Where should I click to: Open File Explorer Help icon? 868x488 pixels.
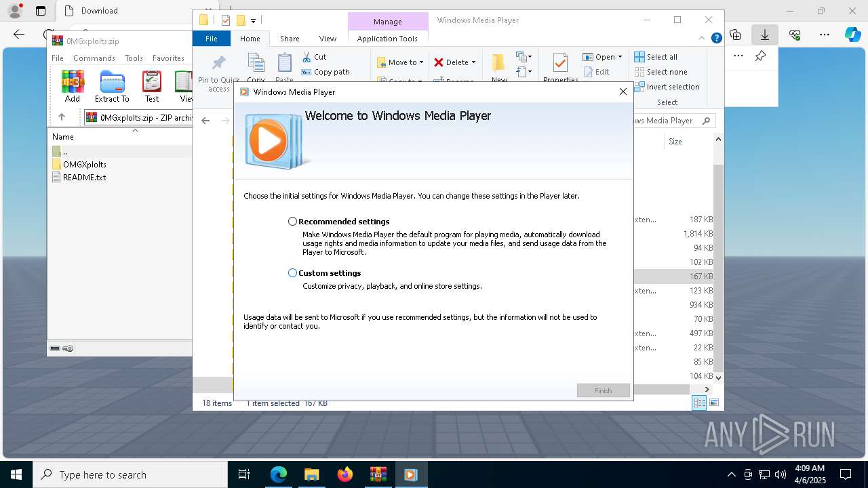coord(716,39)
